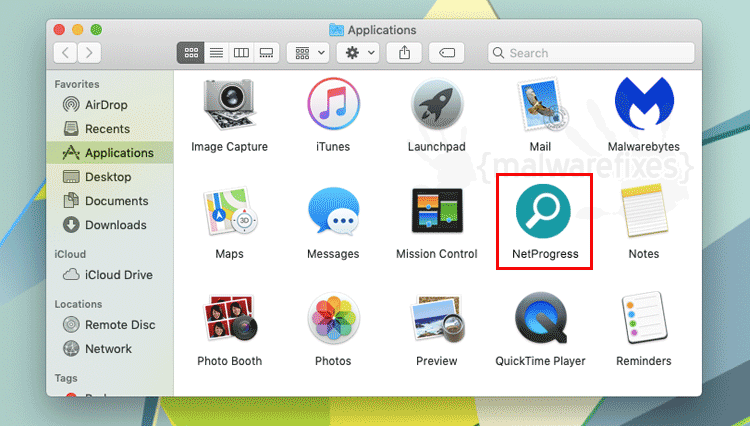Open AirDrop in the sidebar
This screenshot has height=426, width=750.
click(110, 105)
